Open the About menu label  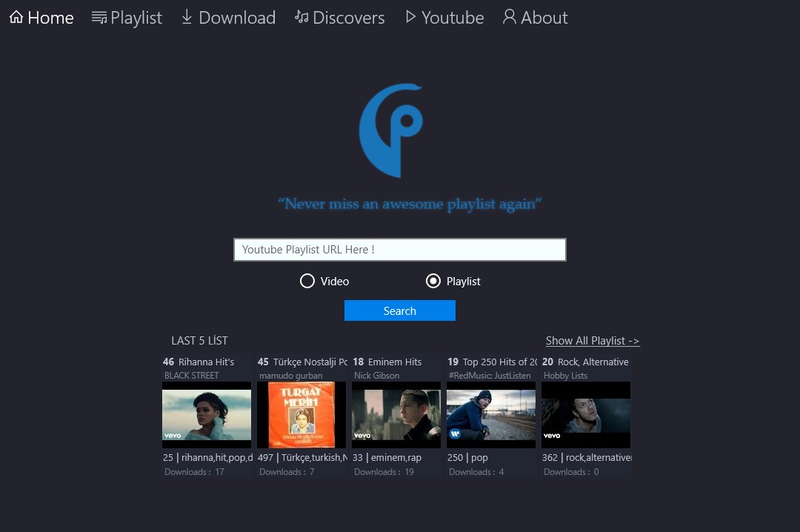pyautogui.click(x=544, y=18)
